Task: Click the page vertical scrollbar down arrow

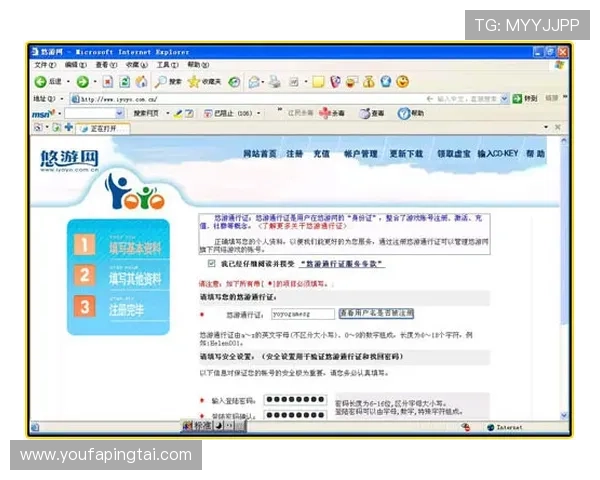Action: tap(564, 415)
